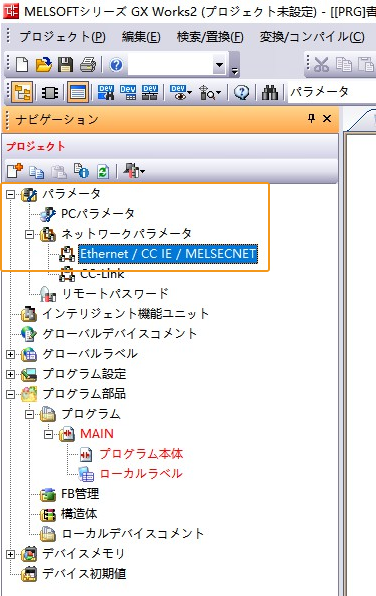Click the properties info icon in project toolbar
Image resolution: width=376 pixels, height=596 pixels.
(81, 171)
